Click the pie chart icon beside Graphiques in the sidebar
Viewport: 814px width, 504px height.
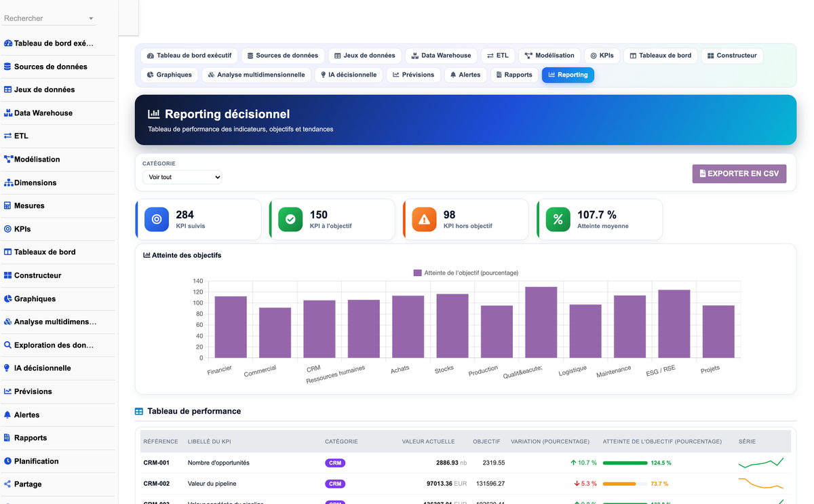pos(8,298)
